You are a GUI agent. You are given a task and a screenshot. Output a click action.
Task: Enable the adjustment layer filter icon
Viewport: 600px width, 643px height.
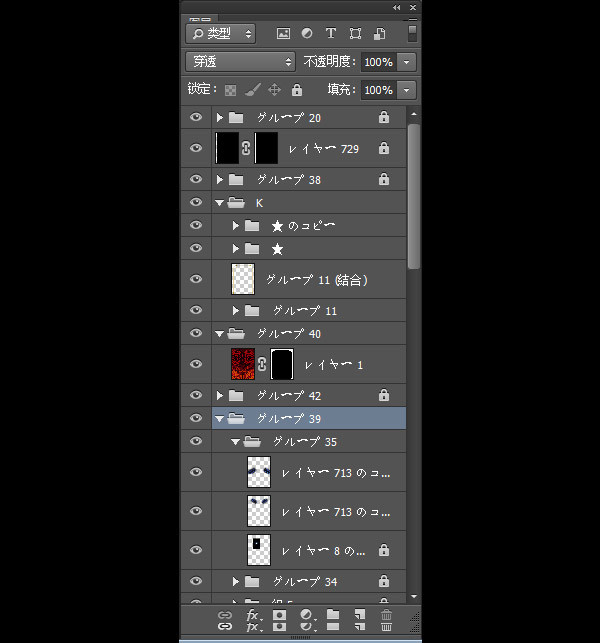pyautogui.click(x=307, y=34)
